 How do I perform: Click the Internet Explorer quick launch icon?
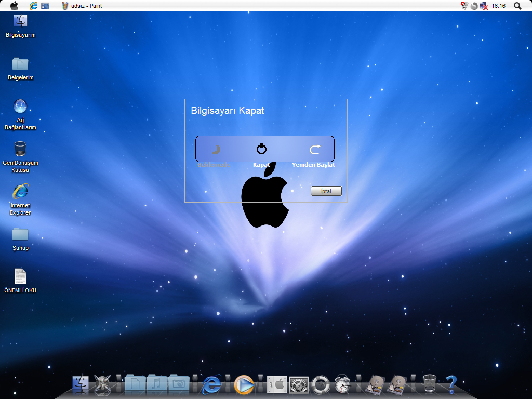[x=33, y=6]
